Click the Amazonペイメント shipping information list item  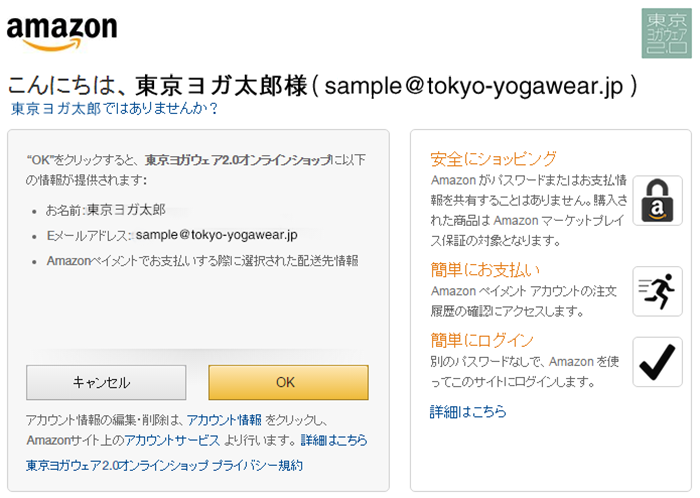[202, 261]
